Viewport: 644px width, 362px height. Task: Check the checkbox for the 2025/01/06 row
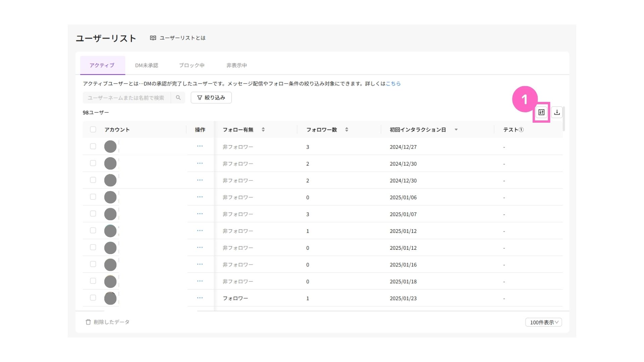click(x=93, y=197)
